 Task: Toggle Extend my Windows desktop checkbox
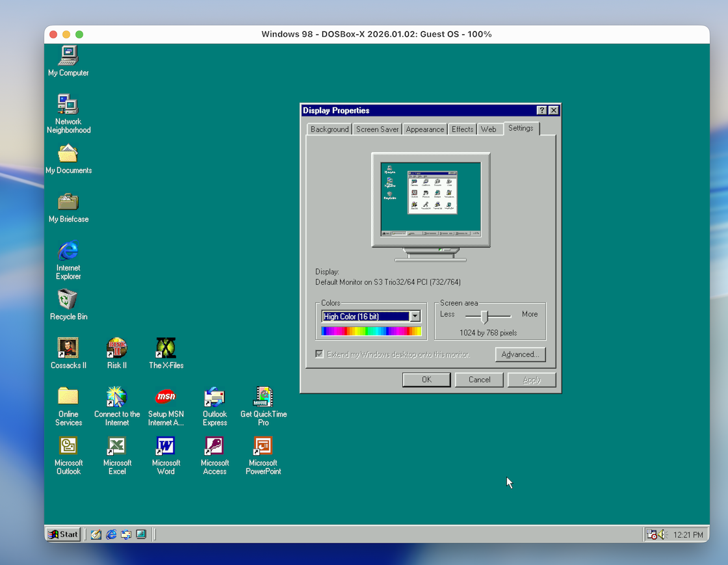pos(319,354)
